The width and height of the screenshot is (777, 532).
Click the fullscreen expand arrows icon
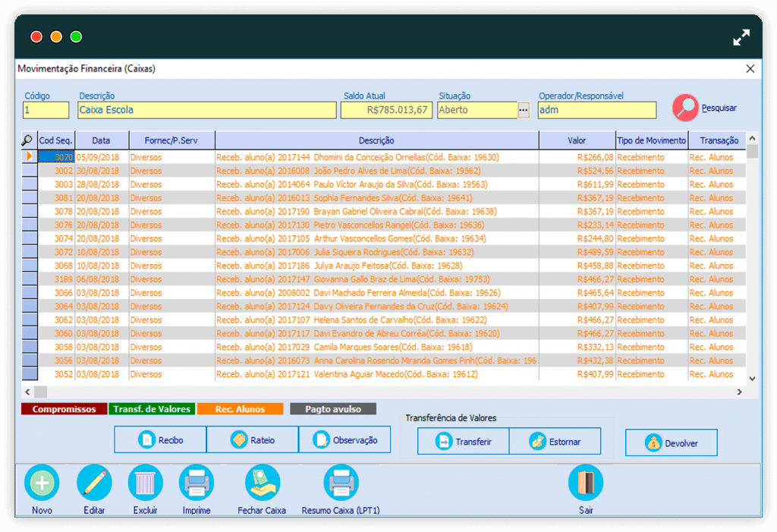(x=741, y=37)
